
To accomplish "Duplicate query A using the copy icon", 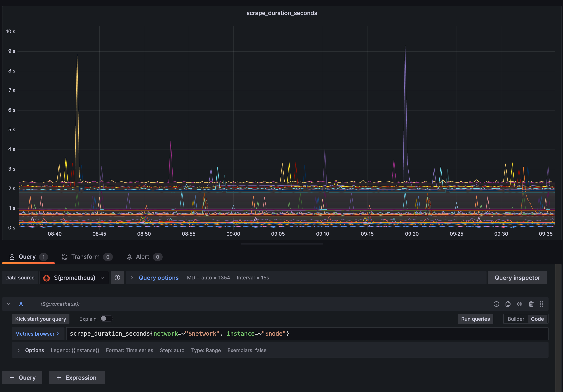I will (x=508, y=304).
